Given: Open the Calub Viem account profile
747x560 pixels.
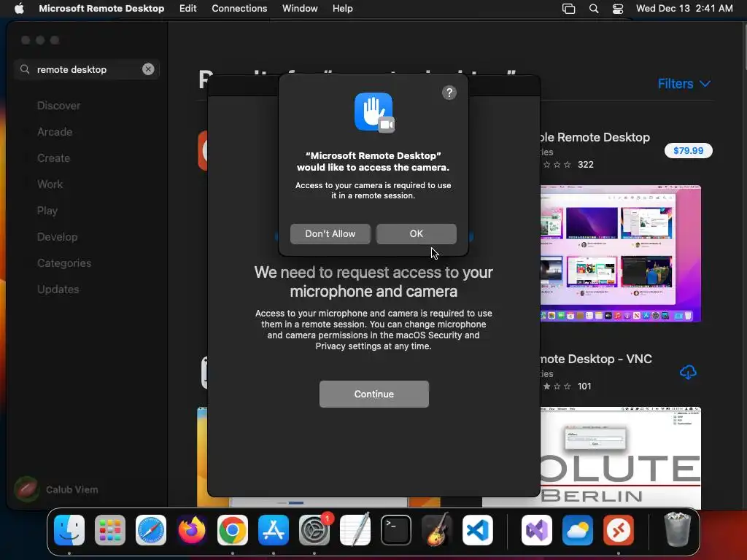Looking at the screenshot, I should 56,489.
